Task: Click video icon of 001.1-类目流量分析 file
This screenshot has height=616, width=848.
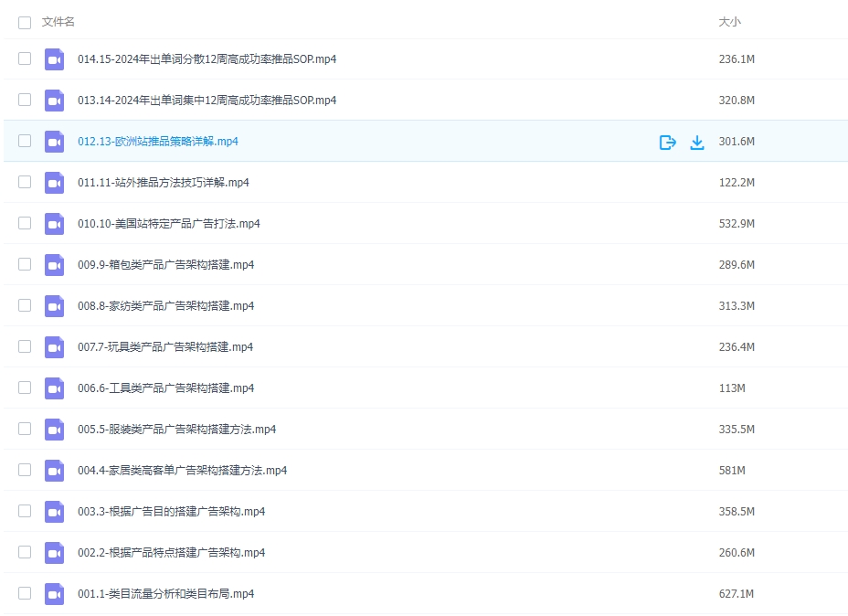Action: coord(54,594)
